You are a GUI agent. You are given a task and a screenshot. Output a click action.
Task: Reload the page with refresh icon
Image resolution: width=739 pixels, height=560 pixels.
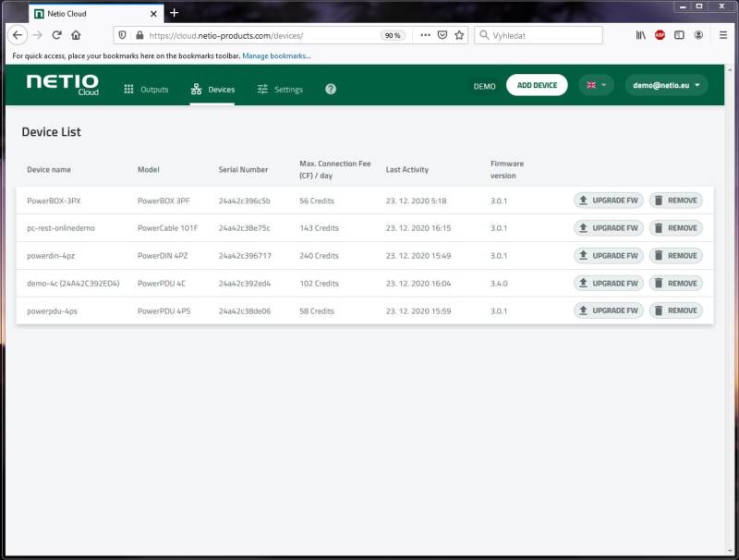tap(57, 35)
